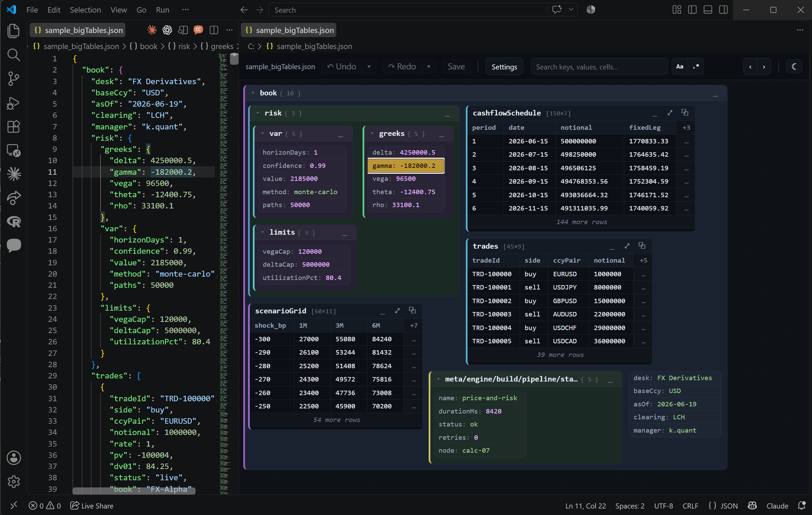Open the Redo history dropdown

click(429, 67)
